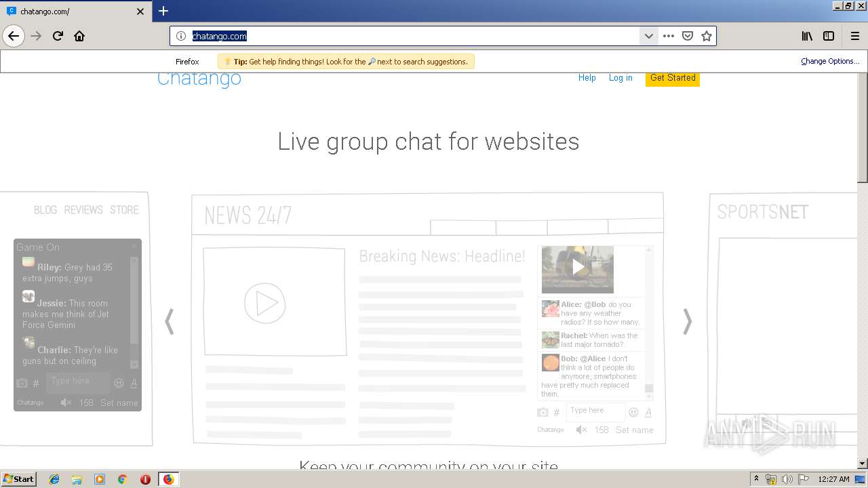Bookmark this page with star icon

[x=707, y=36]
